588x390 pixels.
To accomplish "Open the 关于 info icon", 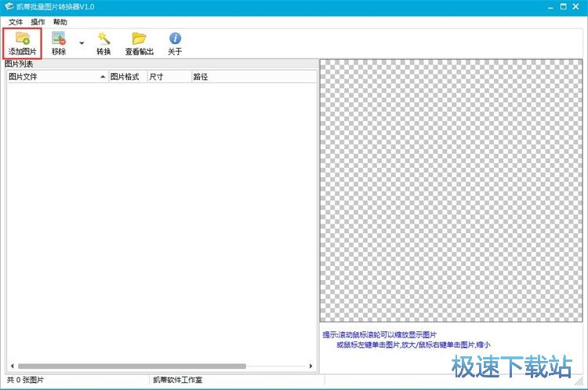I will (x=175, y=43).
